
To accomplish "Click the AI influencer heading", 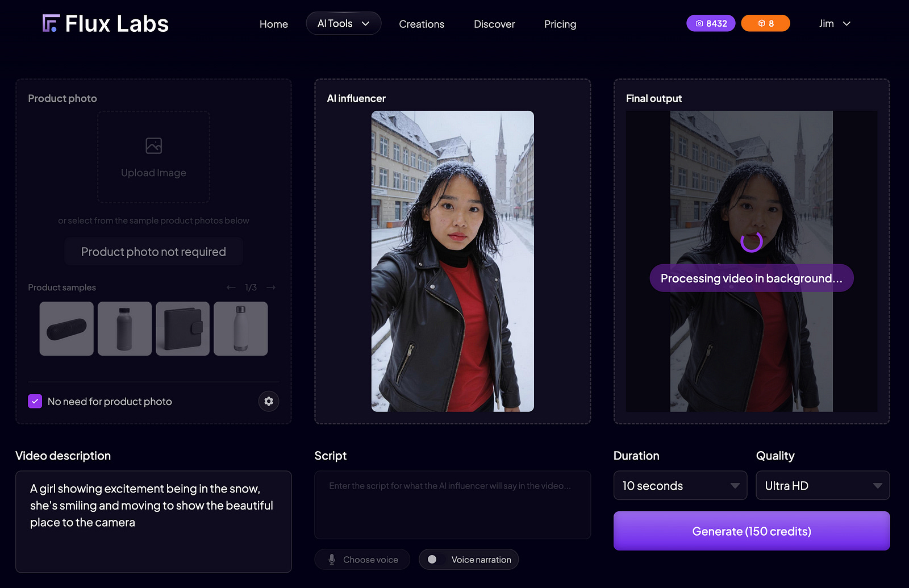I will (356, 98).
